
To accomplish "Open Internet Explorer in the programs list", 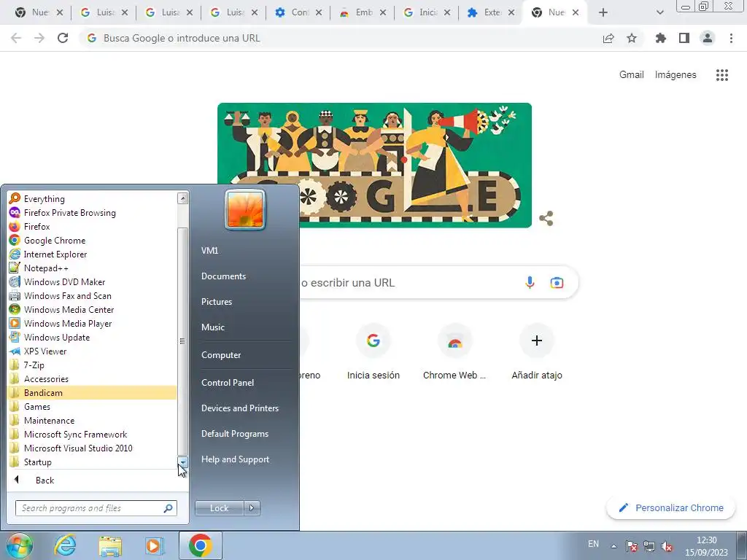I will coord(92,254).
